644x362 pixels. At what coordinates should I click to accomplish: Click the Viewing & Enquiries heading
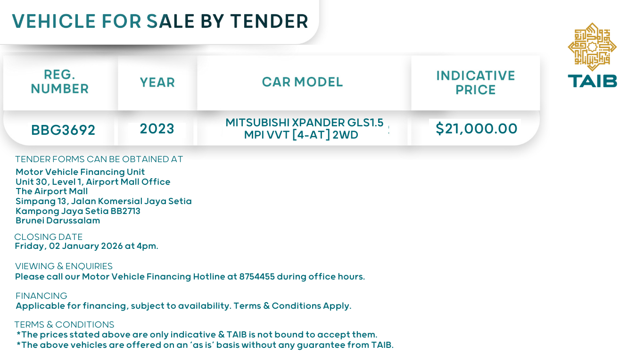point(64,266)
